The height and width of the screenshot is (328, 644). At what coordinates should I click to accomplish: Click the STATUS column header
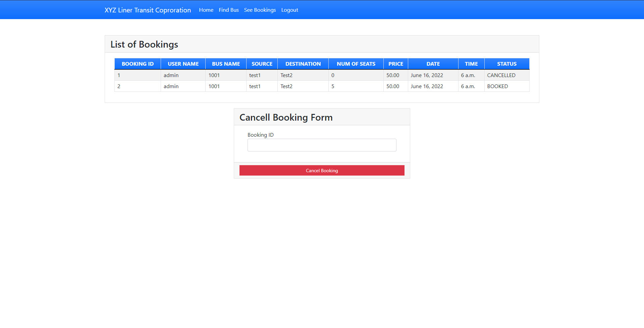point(507,64)
